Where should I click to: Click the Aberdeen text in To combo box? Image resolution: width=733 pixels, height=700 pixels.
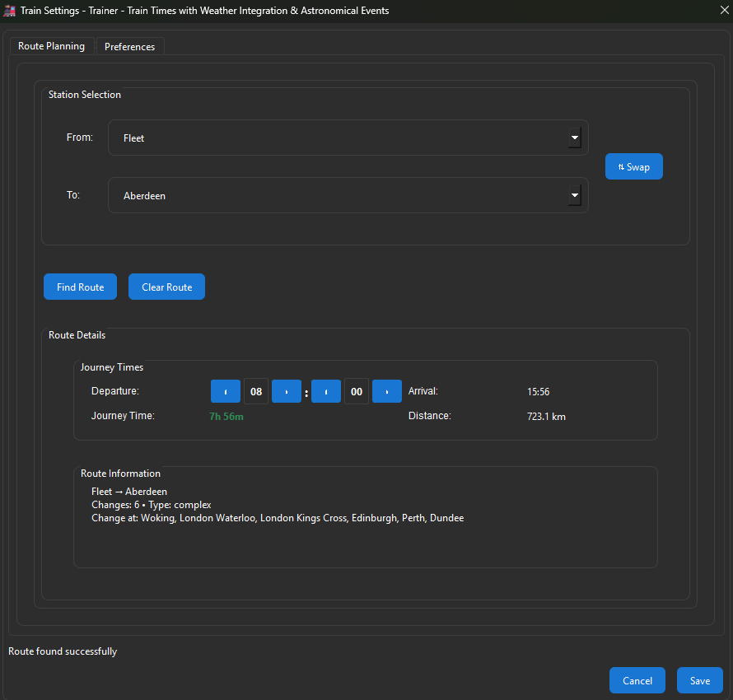(144, 196)
